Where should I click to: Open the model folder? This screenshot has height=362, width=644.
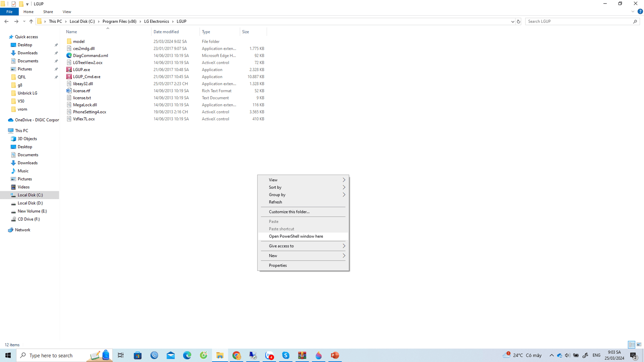click(79, 41)
